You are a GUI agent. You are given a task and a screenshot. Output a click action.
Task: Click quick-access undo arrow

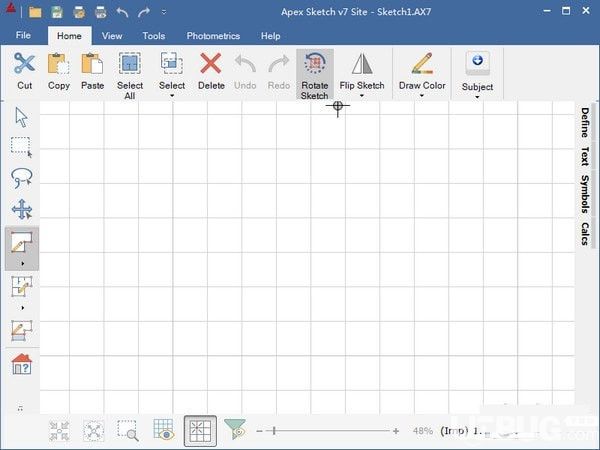click(x=122, y=12)
